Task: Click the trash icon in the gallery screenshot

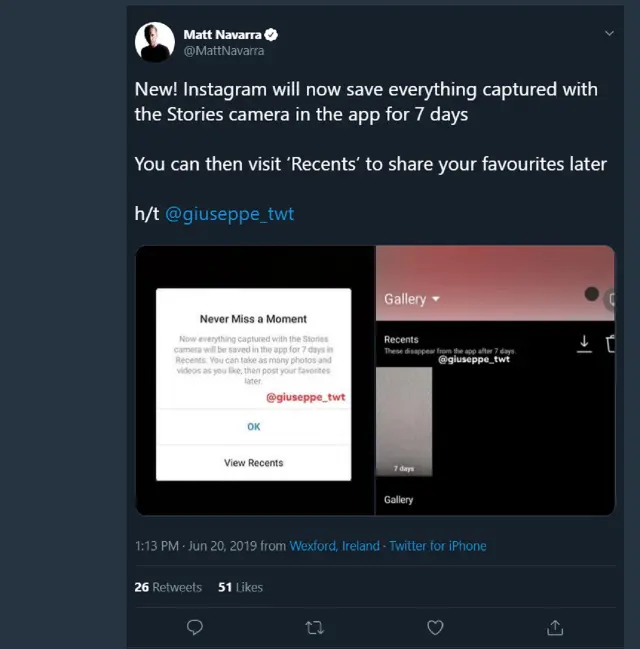Action: click(x=610, y=344)
